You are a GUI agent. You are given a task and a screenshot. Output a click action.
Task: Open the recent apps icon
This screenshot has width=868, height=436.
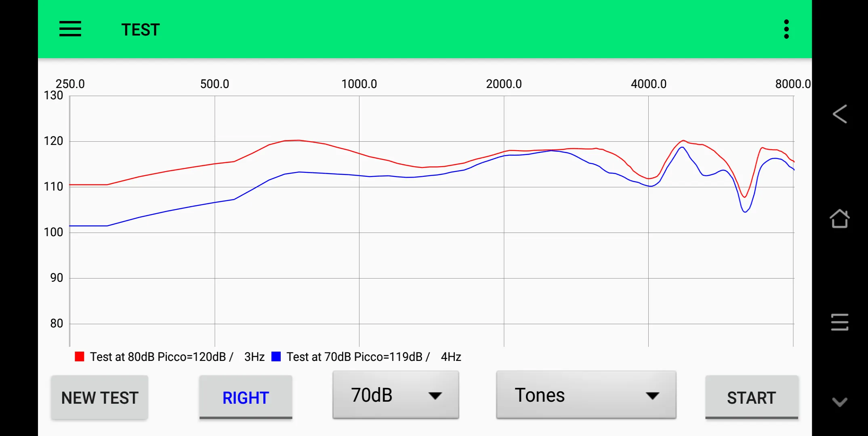[x=840, y=322]
